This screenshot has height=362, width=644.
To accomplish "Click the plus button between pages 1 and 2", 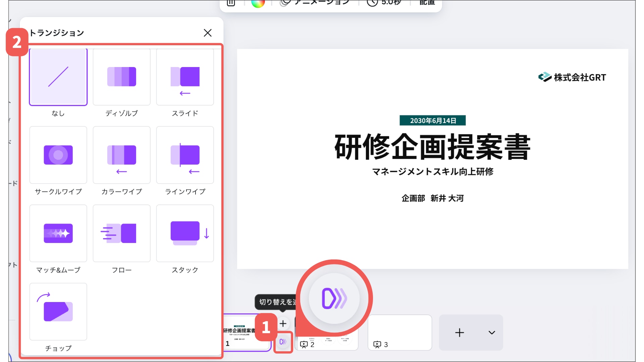I will (283, 323).
